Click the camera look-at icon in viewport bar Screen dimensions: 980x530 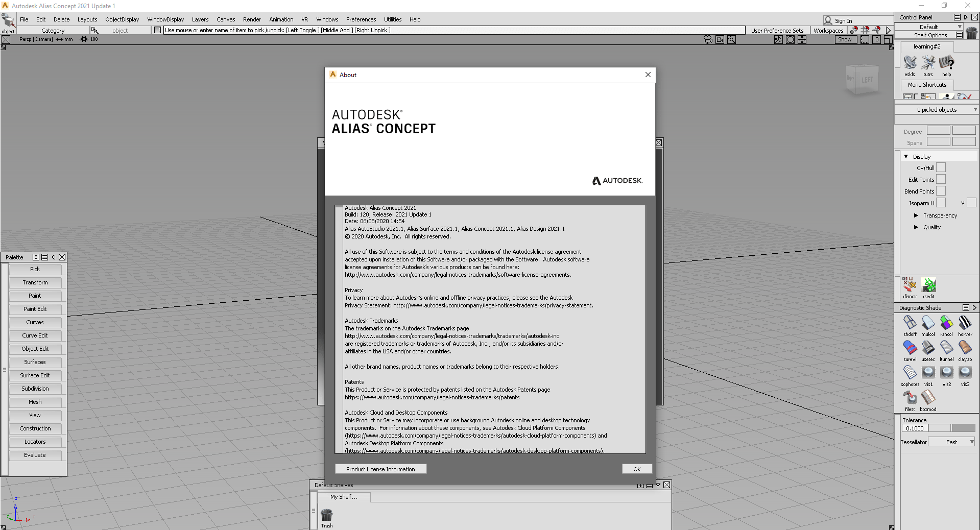[x=708, y=39]
